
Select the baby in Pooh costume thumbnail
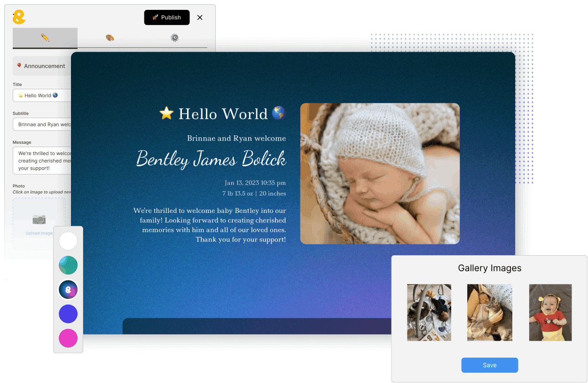tap(550, 313)
